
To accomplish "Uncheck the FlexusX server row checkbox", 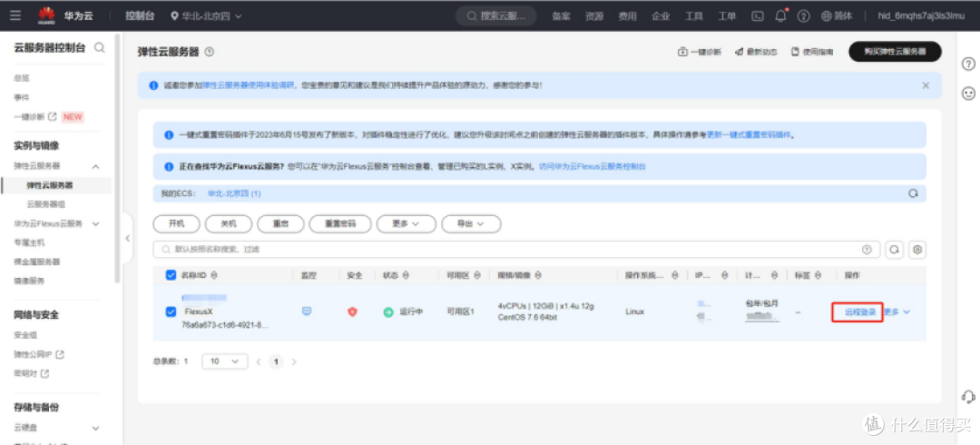I will point(171,311).
